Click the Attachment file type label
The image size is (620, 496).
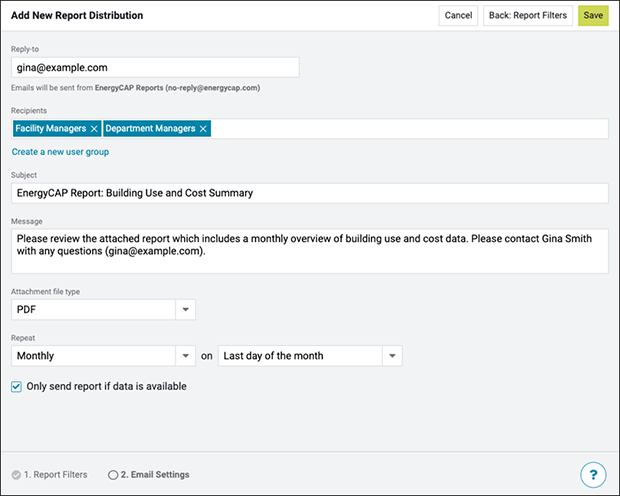(45, 292)
